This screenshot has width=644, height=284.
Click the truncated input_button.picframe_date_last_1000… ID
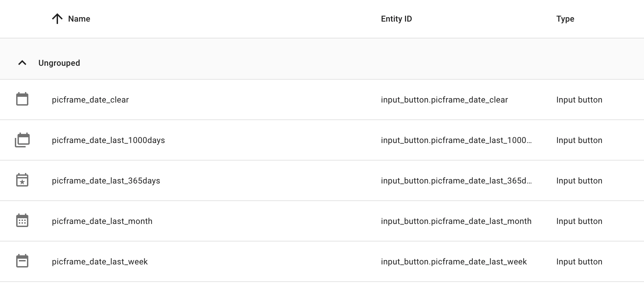(x=456, y=140)
